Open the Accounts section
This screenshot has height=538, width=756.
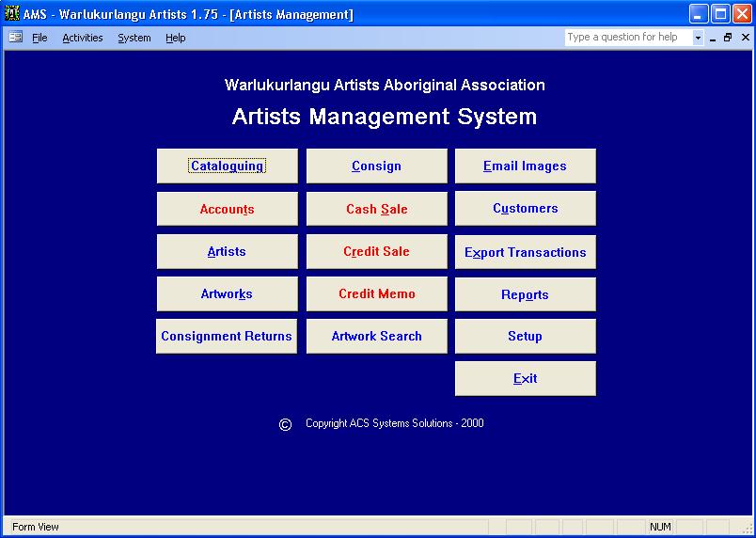coord(228,209)
